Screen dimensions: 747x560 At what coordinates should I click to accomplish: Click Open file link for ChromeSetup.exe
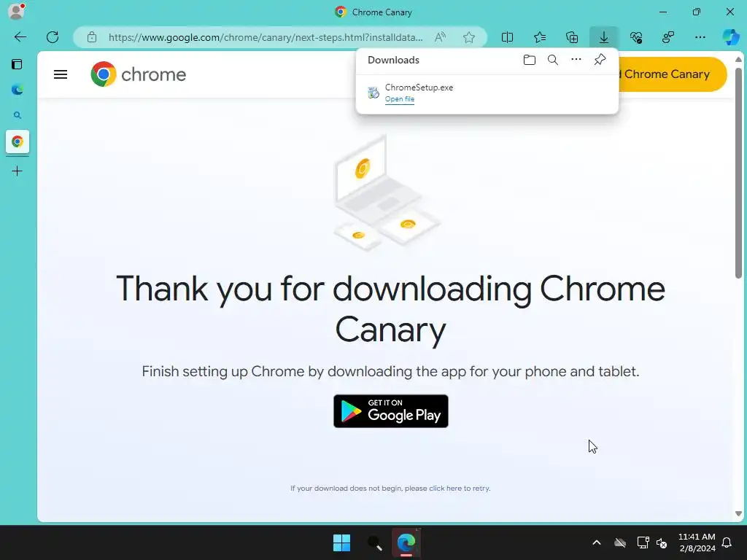[x=400, y=99]
